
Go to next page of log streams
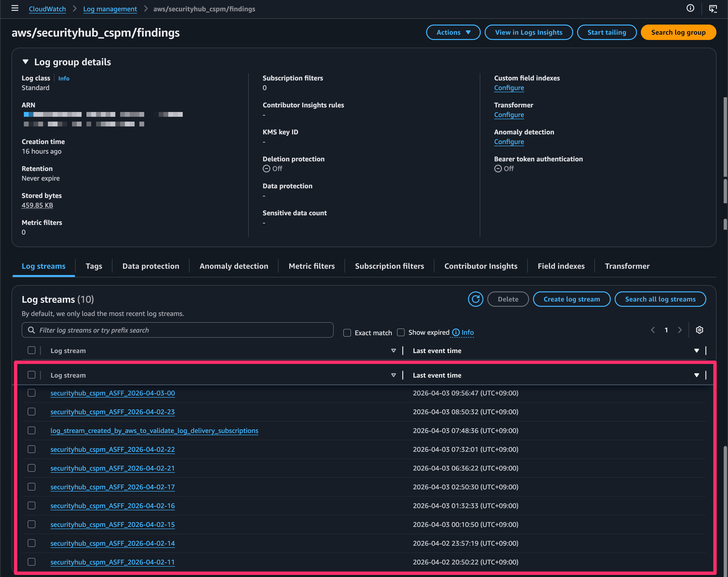[x=680, y=330]
